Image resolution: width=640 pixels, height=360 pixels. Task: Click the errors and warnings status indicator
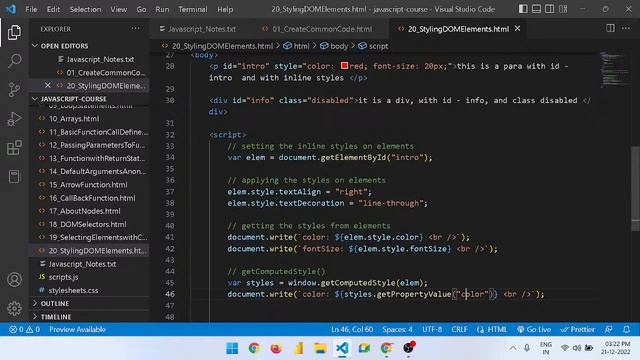(24, 329)
